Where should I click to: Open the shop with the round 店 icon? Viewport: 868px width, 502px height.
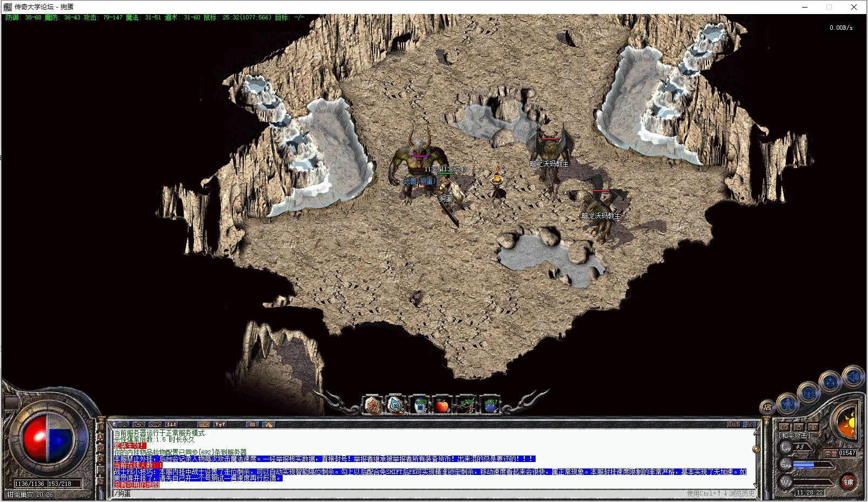(x=767, y=407)
